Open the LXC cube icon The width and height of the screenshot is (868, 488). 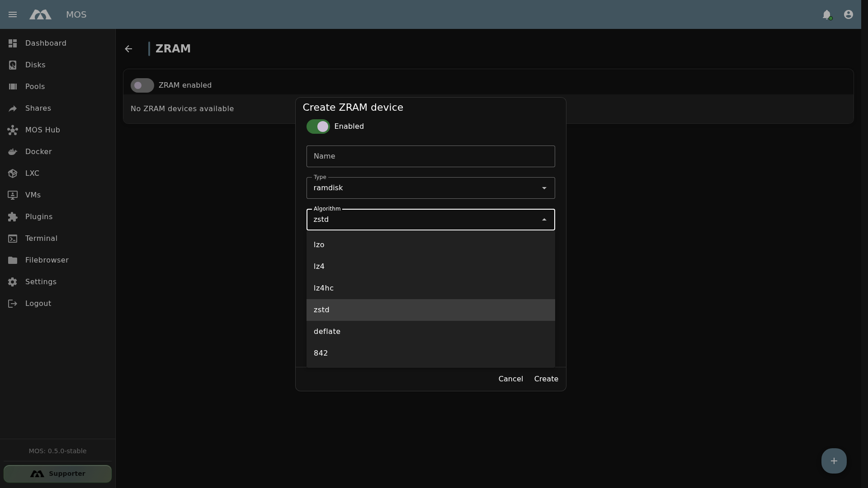click(13, 174)
